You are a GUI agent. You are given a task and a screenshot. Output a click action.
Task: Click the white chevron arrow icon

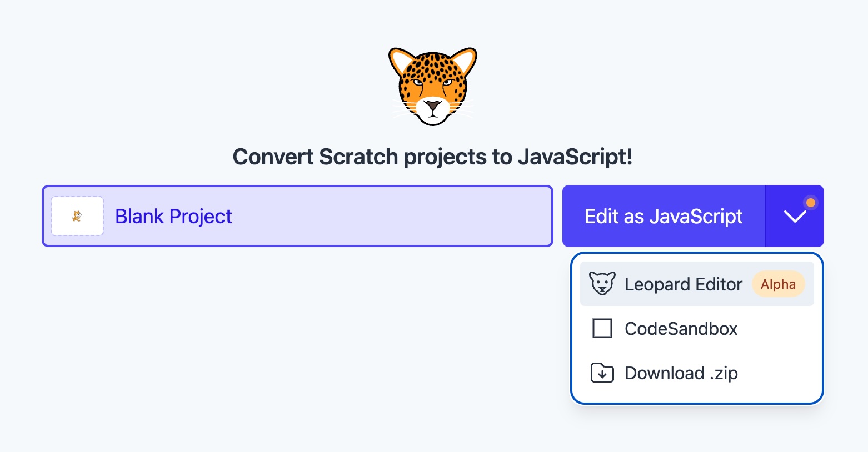coord(795,217)
